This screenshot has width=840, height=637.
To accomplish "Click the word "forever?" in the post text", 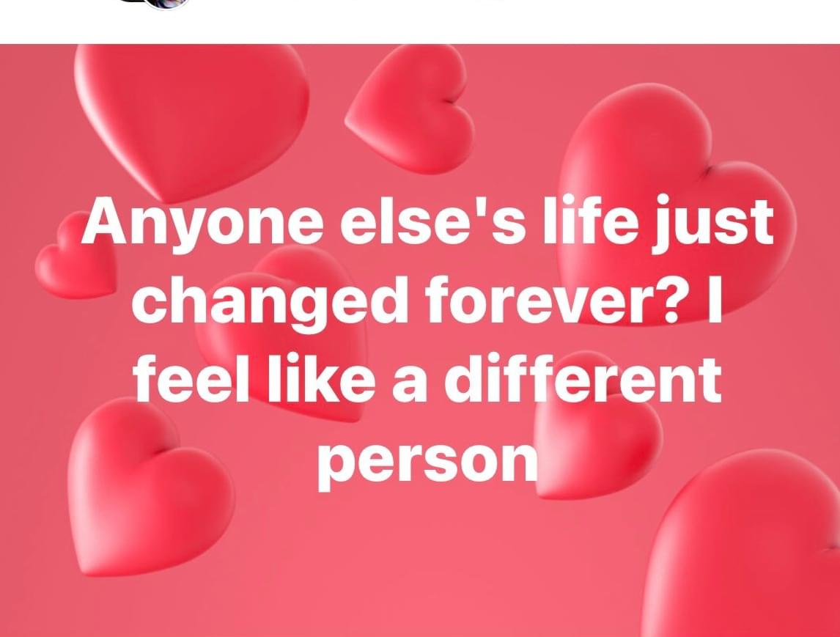I will click(x=556, y=301).
